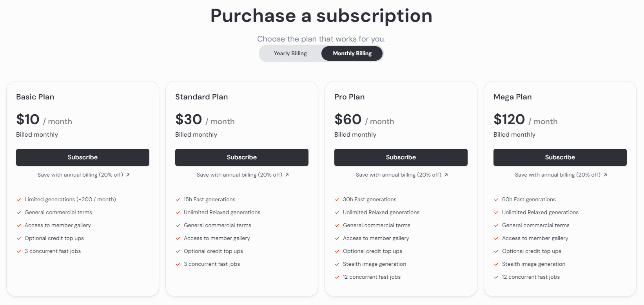
Task: Click the Pro Plan Stealth image generation checkmark
Action: [x=337, y=264]
